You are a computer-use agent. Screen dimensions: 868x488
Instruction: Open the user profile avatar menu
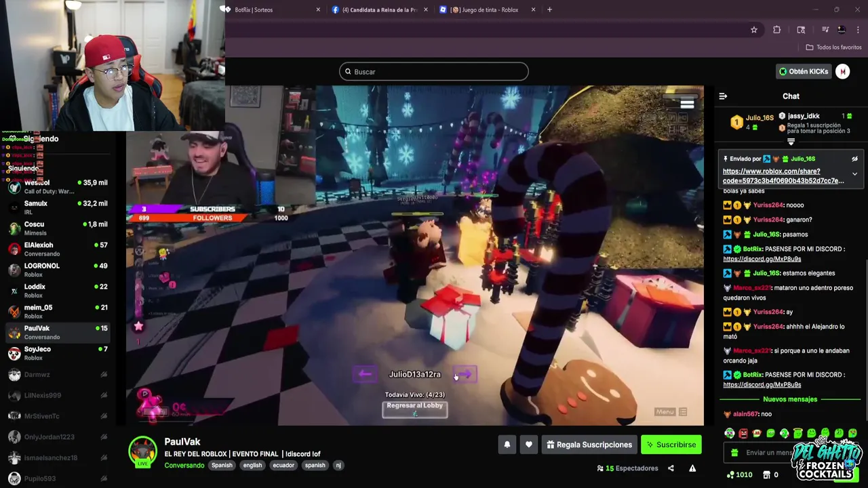(x=843, y=71)
